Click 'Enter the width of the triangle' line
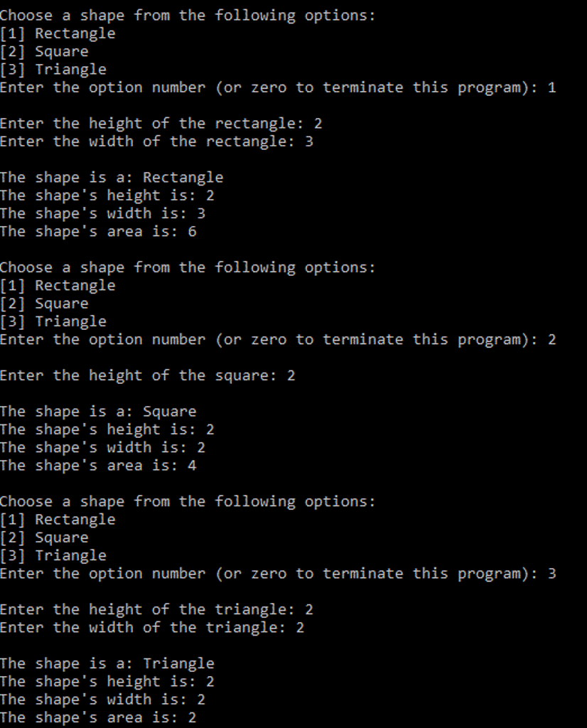This screenshot has height=728, width=587. click(152, 628)
